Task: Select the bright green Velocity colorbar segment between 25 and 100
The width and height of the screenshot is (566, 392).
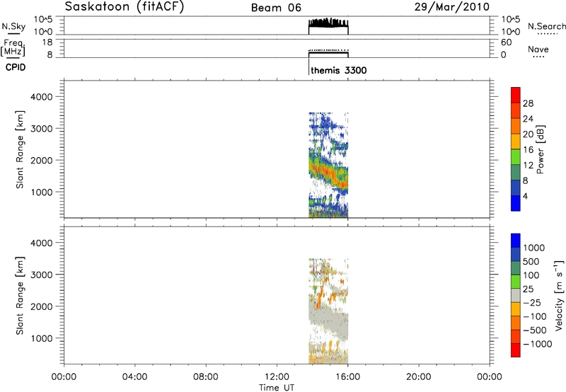Action: 516,282
